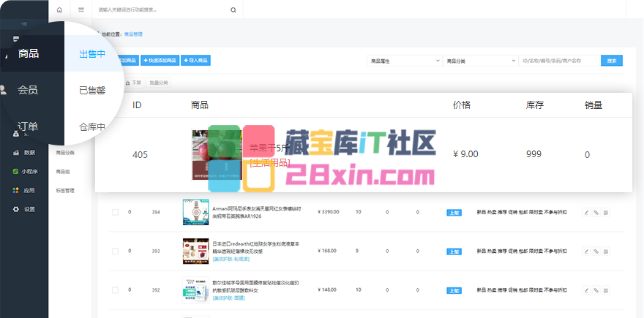Toggle the 上架 status badge for product 392
The width and height of the screenshot is (644, 318).
tap(454, 290)
